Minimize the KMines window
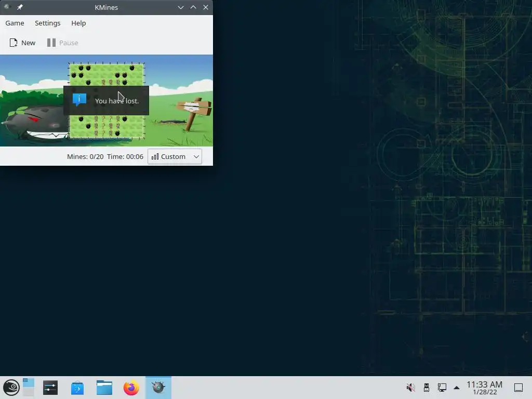 click(180, 7)
